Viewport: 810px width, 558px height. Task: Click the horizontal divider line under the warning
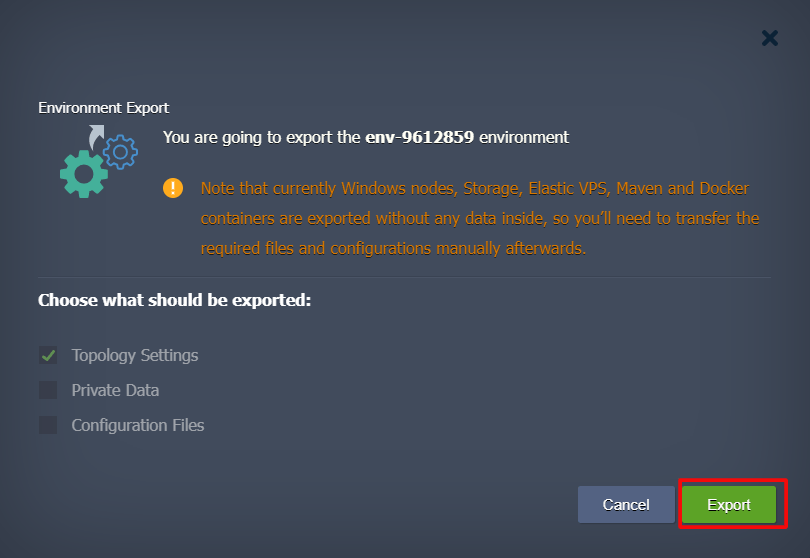tap(404, 277)
